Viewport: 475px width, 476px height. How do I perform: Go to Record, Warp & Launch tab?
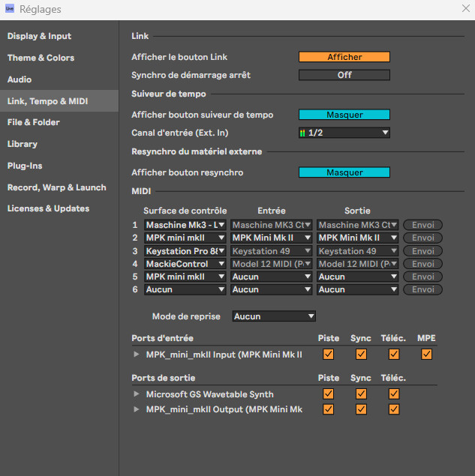tap(57, 187)
